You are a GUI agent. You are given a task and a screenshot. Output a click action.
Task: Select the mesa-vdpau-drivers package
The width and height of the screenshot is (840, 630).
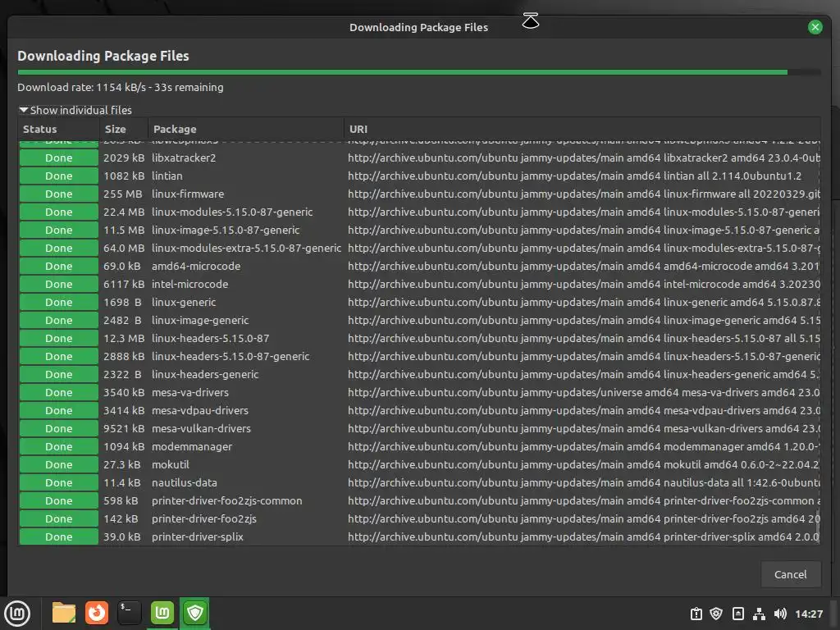point(200,410)
